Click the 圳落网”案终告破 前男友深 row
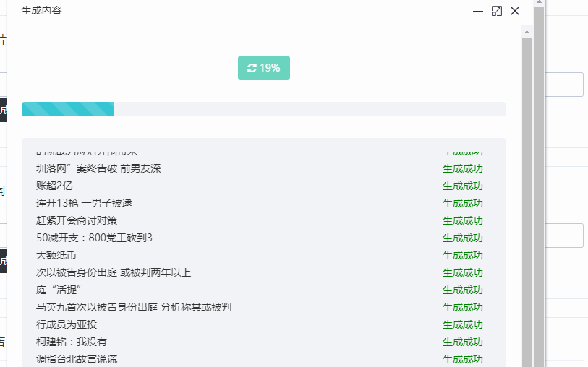 point(98,168)
